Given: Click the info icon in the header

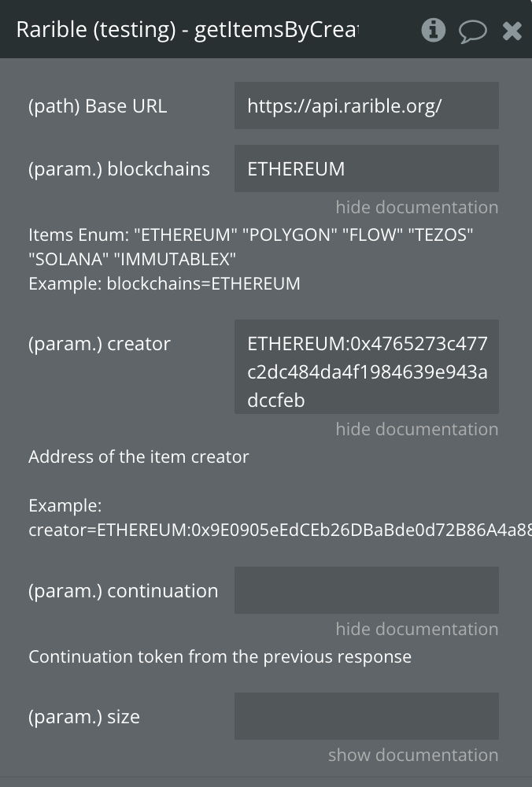Looking at the screenshot, I should pos(434,30).
